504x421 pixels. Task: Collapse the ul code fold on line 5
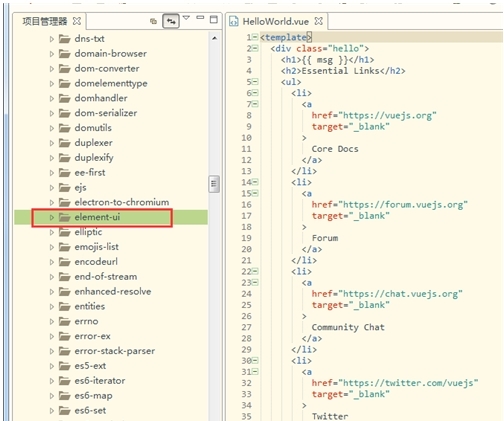(x=255, y=82)
